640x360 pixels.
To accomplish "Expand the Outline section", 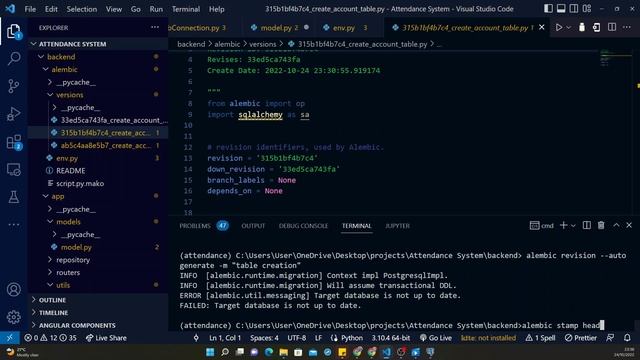I will click(x=98, y=300).
